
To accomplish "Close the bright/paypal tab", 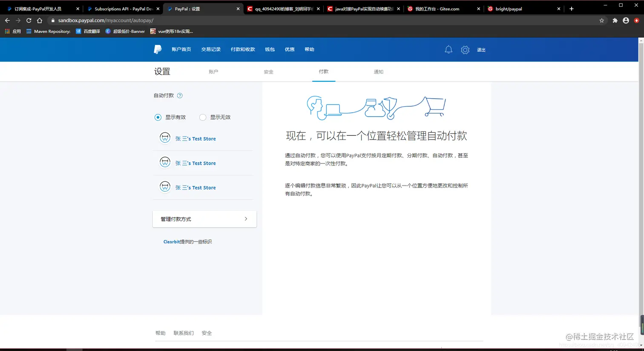I will [x=559, y=9].
